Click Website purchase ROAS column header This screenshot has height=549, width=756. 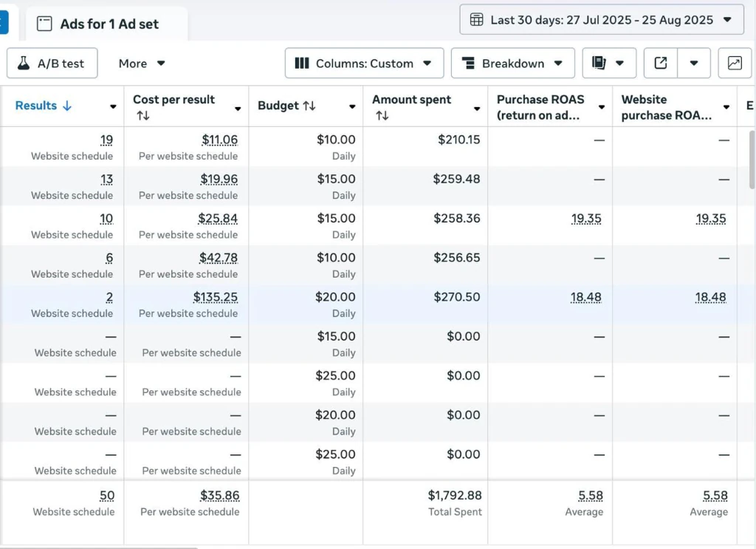pos(667,106)
